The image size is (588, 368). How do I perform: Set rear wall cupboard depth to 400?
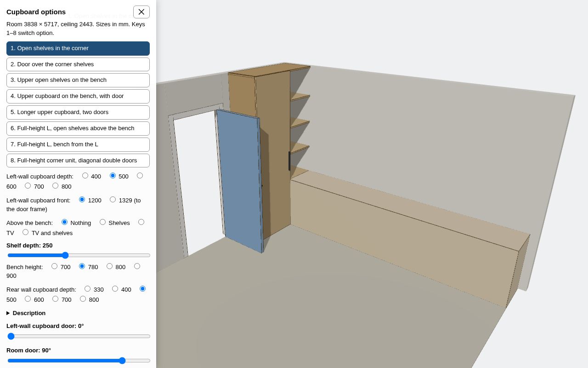(115, 289)
